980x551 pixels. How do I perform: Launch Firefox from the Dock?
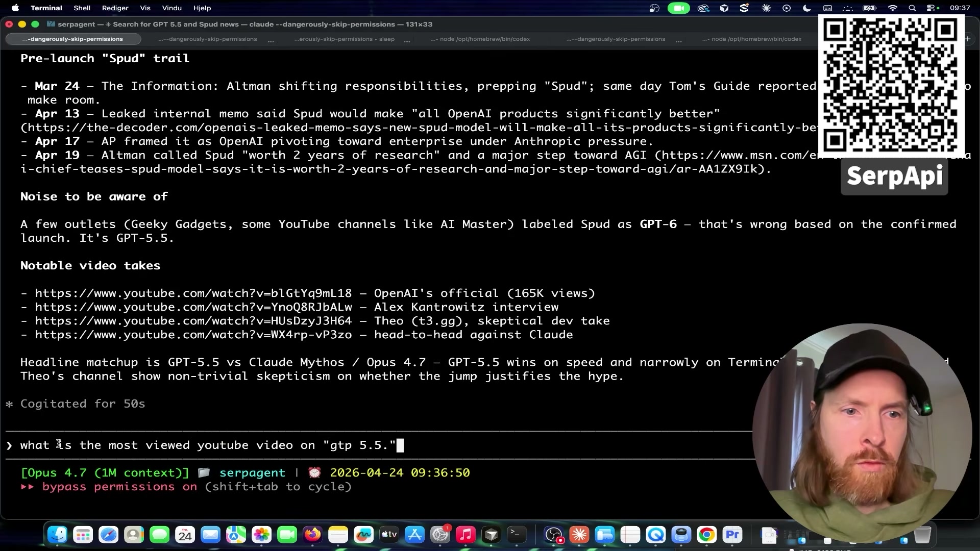[x=312, y=535]
